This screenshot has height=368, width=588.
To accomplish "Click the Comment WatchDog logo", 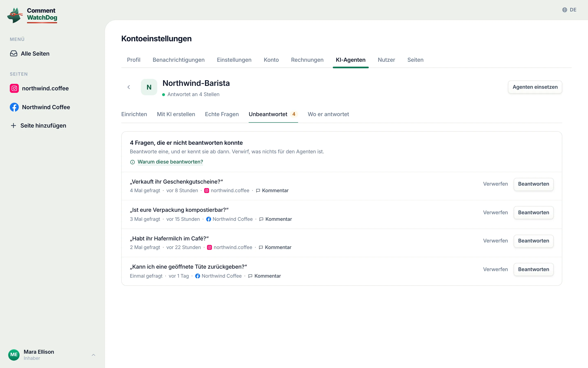I will (32, 15).
